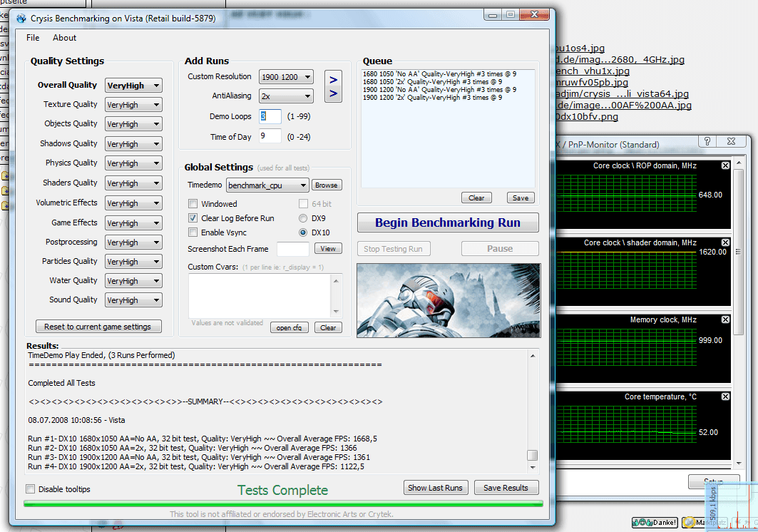The width and height of the screenshot is (758, 532).
Task: Click inside Custom Cvars text area
Action: (x=260, y=295)
